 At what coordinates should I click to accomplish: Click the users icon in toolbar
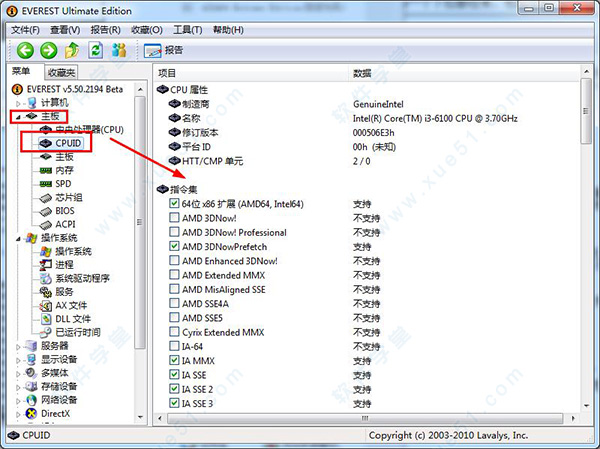[x=119, y=50]
